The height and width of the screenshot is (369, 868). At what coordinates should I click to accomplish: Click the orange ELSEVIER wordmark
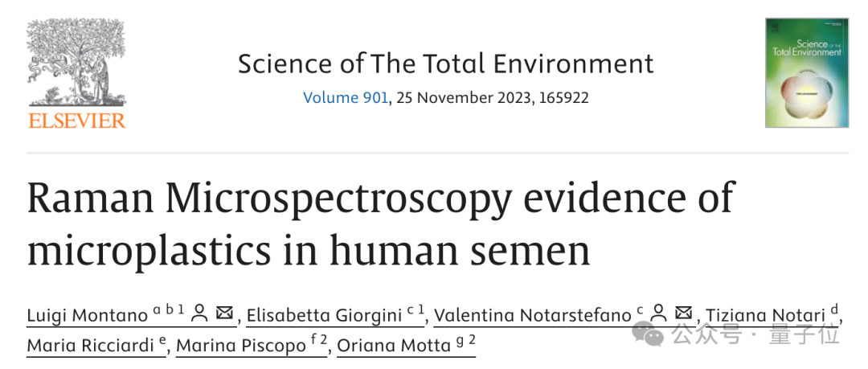[77, 121]
